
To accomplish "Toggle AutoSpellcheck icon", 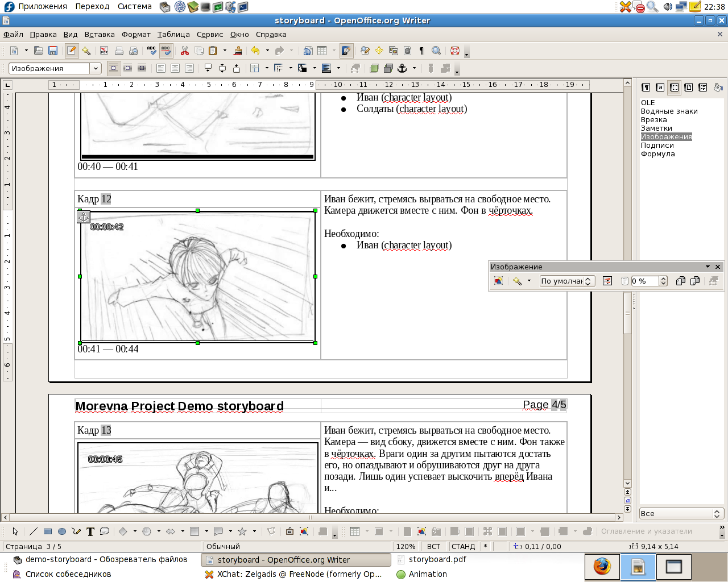I will click(166, 51).
